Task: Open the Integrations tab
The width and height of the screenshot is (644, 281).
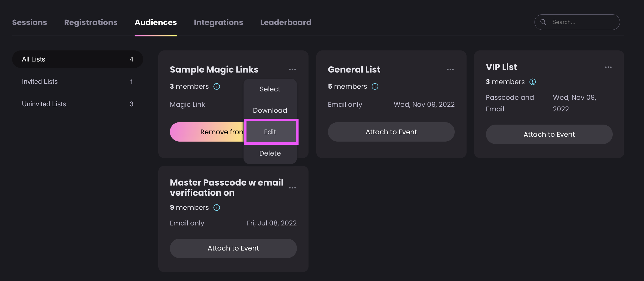Action: pos(218,22)
